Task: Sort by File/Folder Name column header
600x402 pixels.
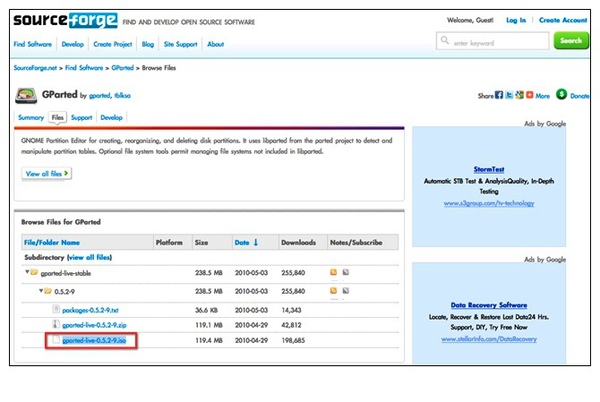Action: click(52, 243)
